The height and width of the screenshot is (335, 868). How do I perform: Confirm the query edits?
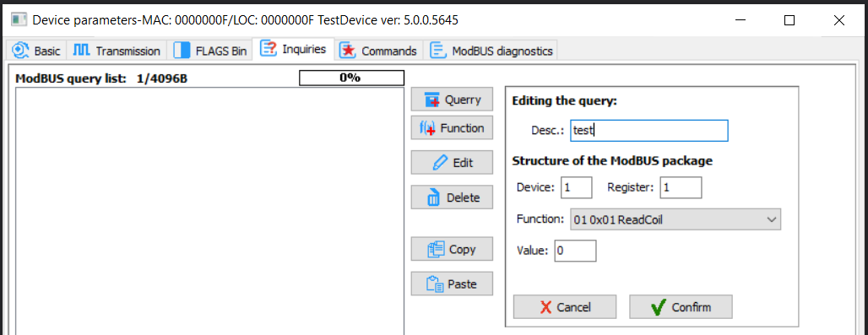tap(681, 307)
